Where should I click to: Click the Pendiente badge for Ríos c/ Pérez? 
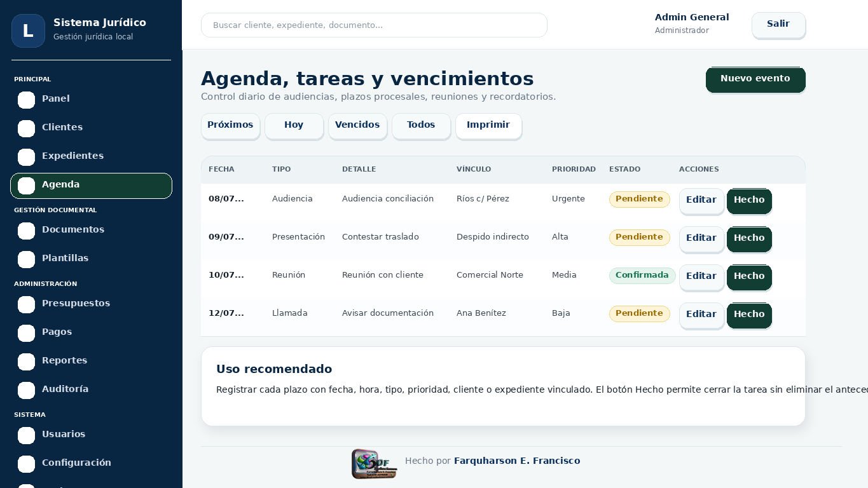coord(639,200)
